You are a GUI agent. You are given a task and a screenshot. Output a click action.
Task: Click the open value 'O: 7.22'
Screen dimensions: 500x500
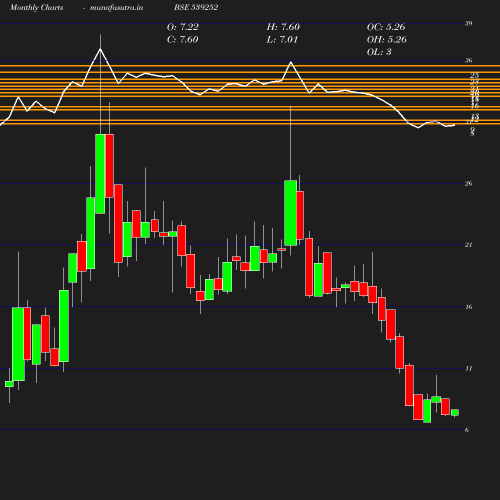click(183, 27)
